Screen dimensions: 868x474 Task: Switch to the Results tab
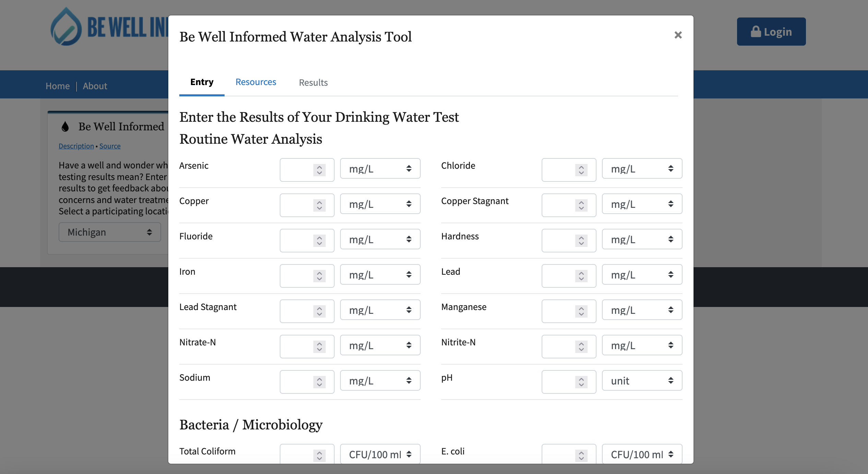[x=313, y=82]
